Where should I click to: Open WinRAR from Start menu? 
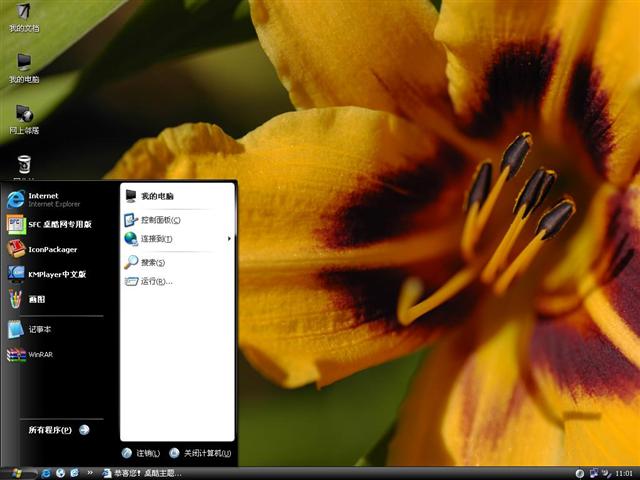30,354
